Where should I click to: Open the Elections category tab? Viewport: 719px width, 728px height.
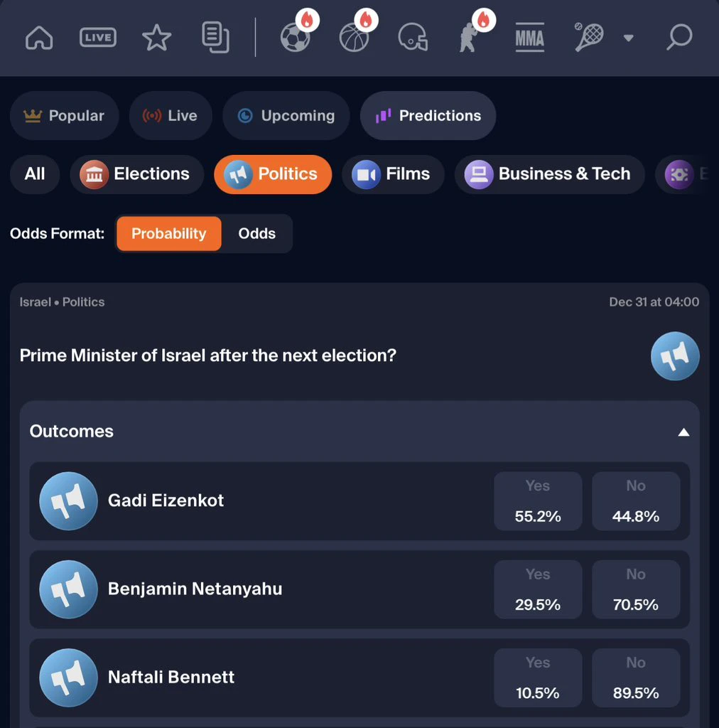coord(137,174)
